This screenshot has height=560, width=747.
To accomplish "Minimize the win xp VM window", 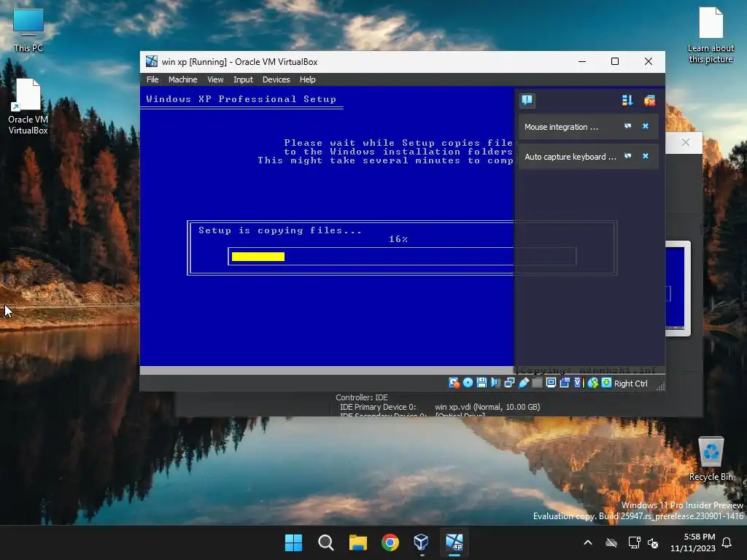I will [582, 61].
